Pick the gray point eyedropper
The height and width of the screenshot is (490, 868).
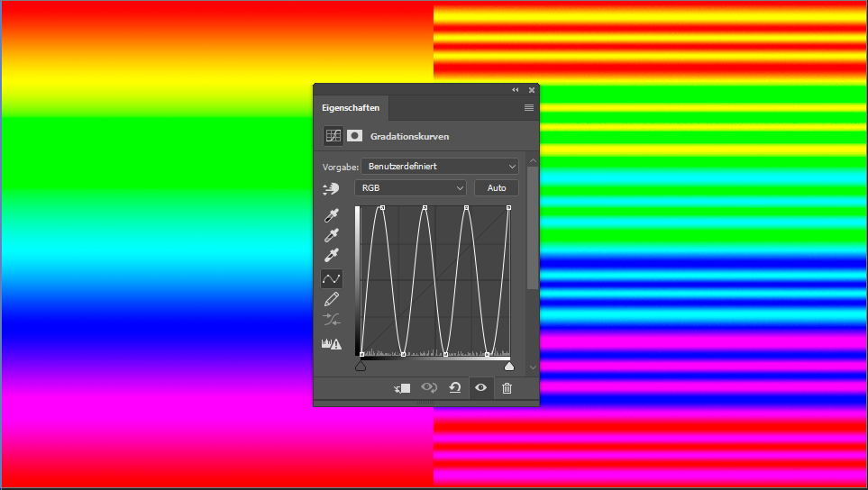(x=331, y=235)
